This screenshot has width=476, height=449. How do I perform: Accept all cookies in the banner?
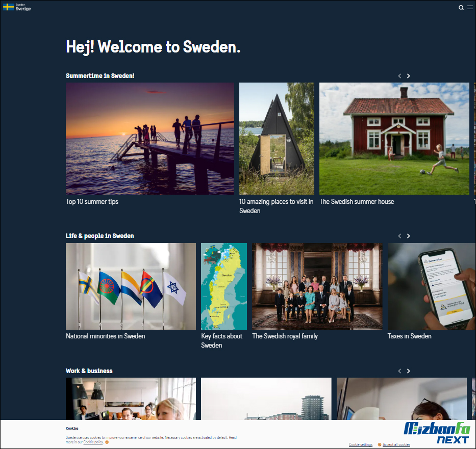[x=396, y=444]
